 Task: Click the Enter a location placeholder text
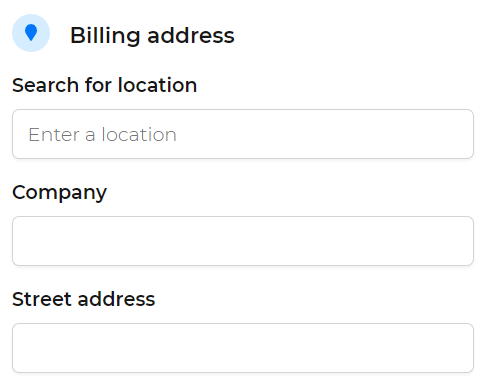coord(102,135)
